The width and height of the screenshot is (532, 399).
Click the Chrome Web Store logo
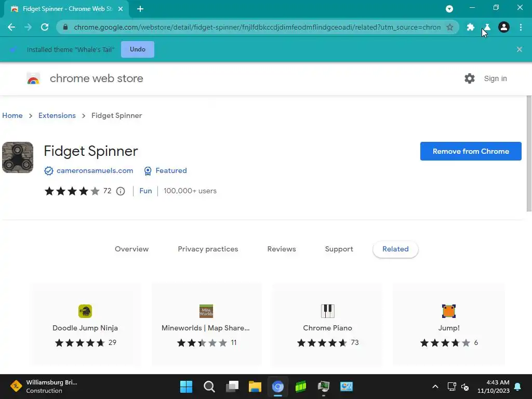click(33, 78)
